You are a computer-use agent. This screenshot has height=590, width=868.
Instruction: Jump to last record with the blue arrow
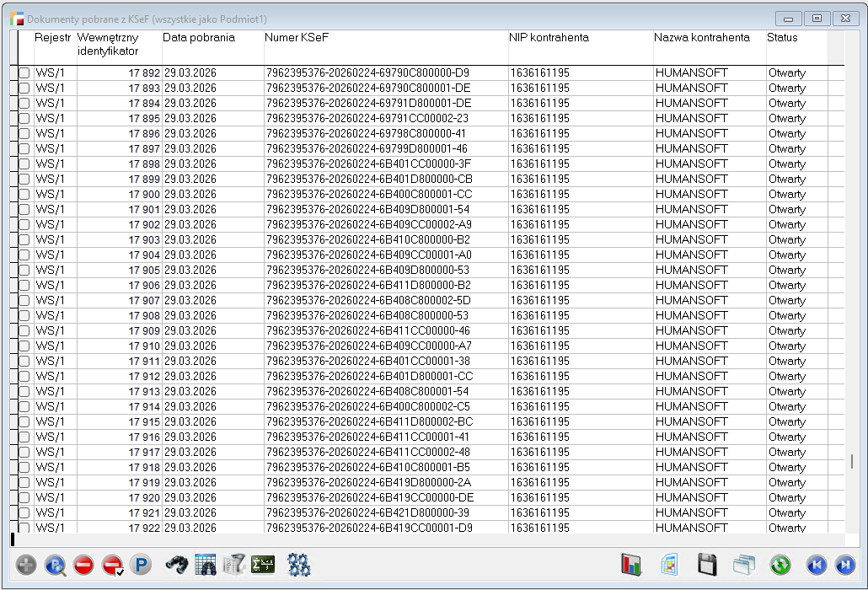(x=844, y=565)
